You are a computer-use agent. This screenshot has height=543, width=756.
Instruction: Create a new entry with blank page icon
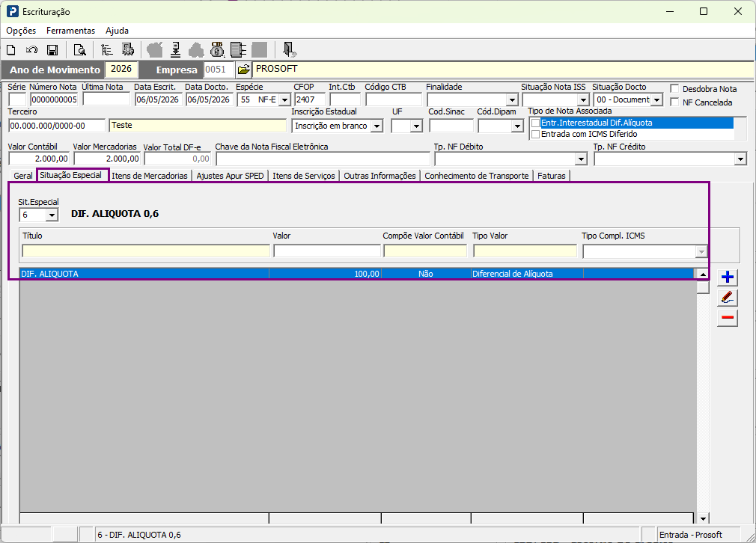click(x=11, y=49)
